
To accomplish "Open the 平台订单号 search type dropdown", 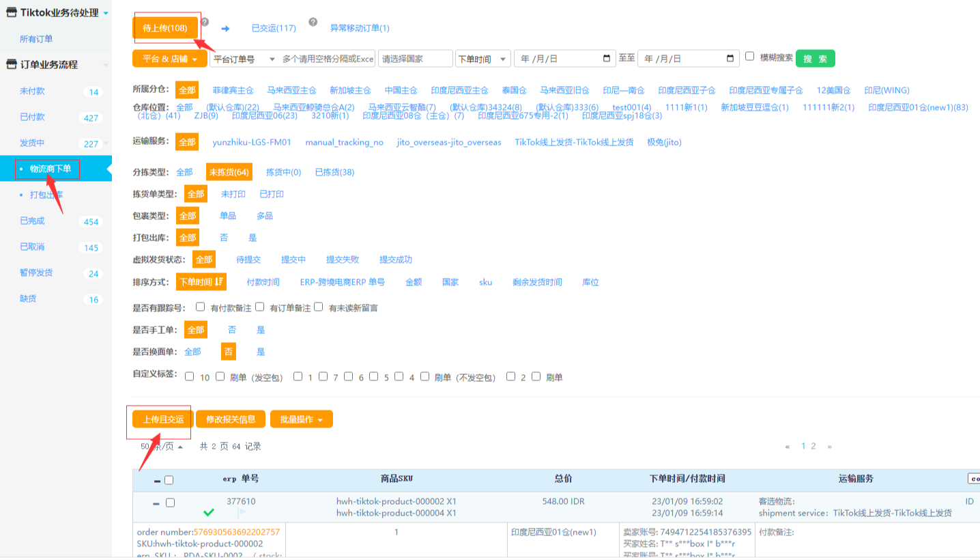I will pos(243,59).
